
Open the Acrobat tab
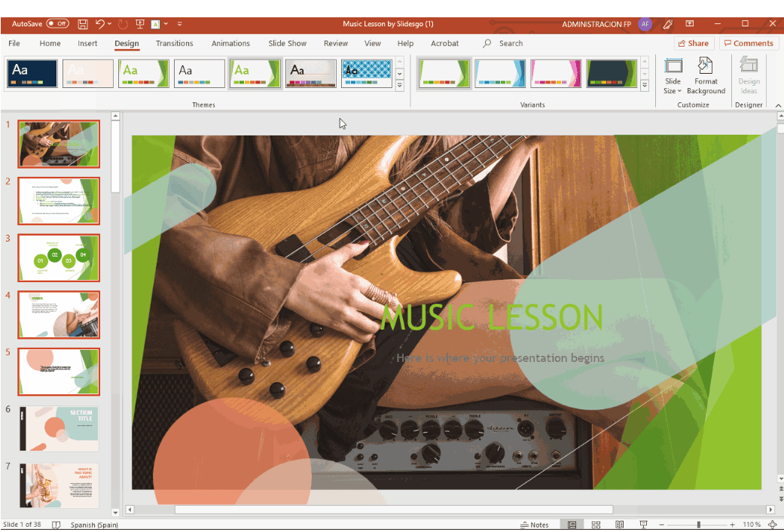click(x=444, y=44)
